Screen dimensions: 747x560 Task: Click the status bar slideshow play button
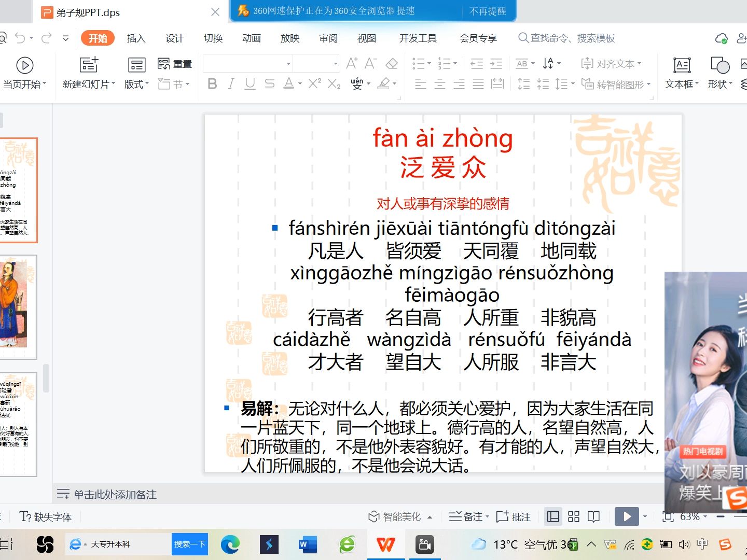point(627,516)
